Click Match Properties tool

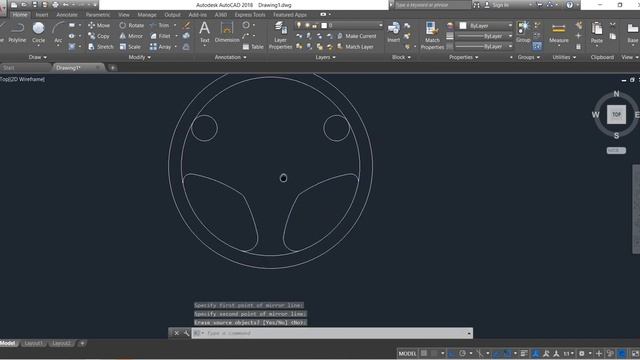pyautogui.click(x=432, y=36)
